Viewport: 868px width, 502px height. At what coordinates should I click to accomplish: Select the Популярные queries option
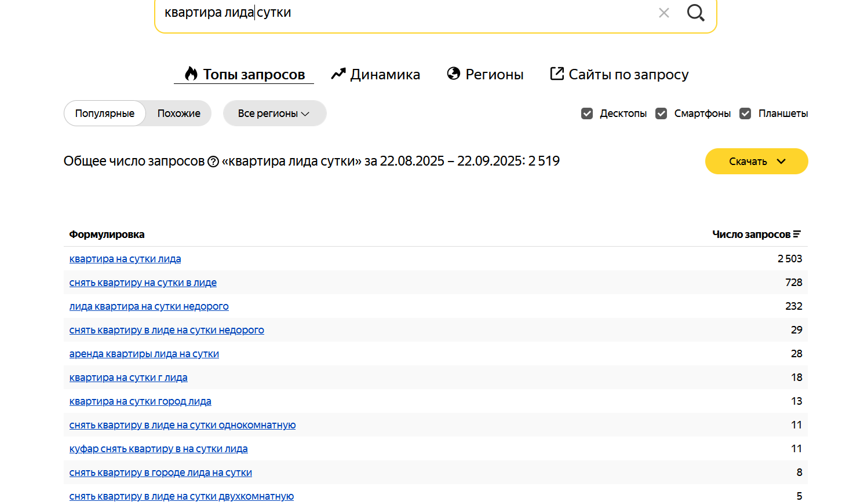click(105, 113)
